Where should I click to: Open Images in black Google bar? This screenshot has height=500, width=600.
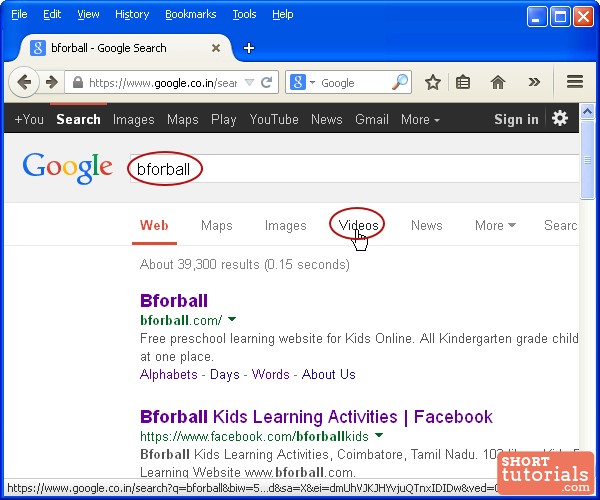[134, 119]
